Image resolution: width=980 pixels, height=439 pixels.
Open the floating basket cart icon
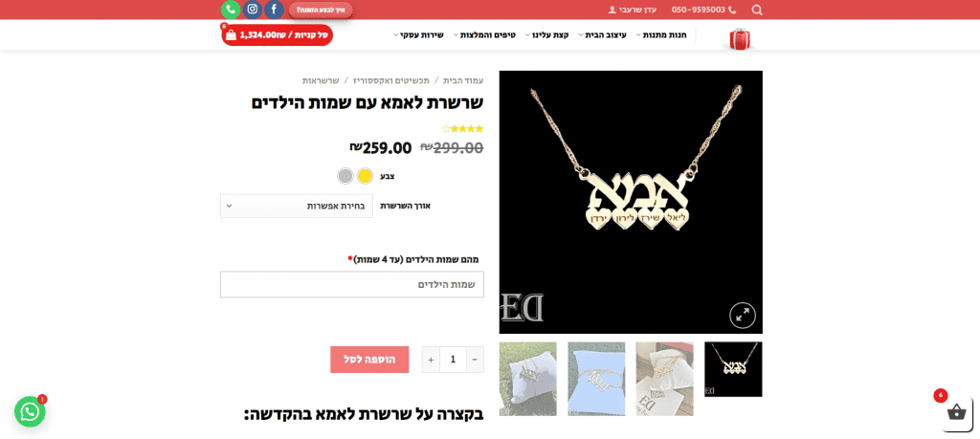click(x=957, y=412)
